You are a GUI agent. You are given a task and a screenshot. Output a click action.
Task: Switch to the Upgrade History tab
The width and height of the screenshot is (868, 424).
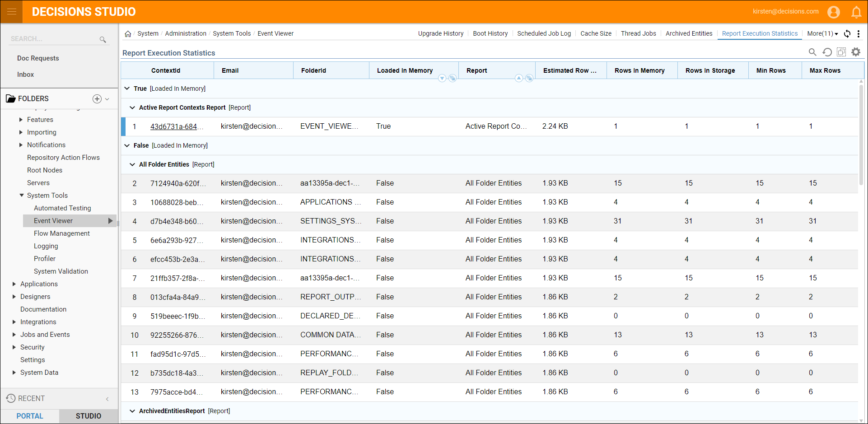tap(441, 34)
